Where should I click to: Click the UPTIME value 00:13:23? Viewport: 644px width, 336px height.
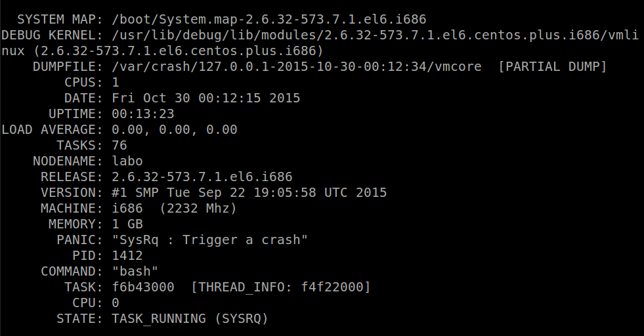pos(143,114)
